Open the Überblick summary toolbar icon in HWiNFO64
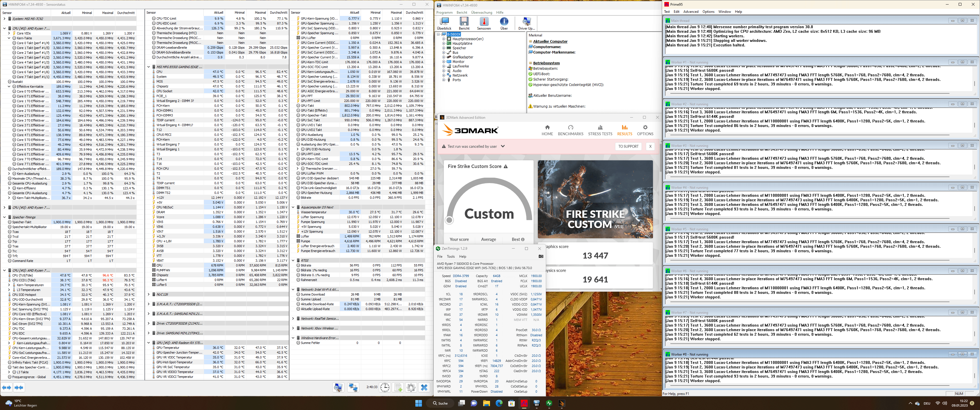980x410 pixels. pos(444,23)
